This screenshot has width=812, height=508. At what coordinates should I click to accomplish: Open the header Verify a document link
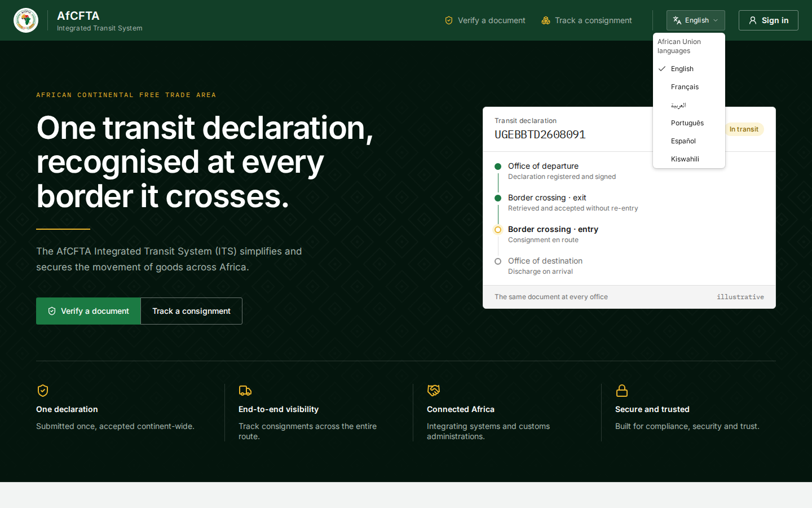pos(485,20)
